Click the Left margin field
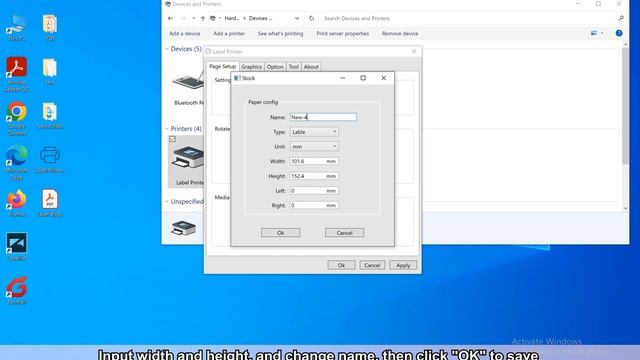Viewport: 640px width, 360px height. 314,191
